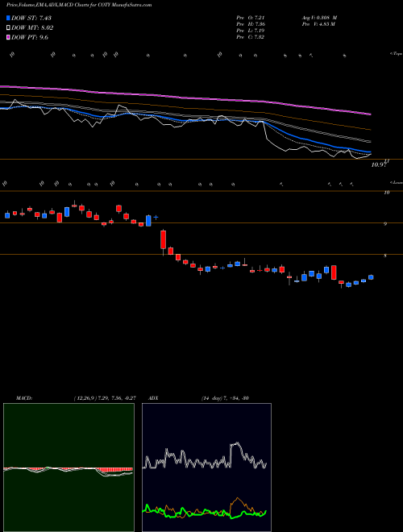This screenshot has width=403, height=532.
Task: Click the 10 price axis label
Action: (386, 193)
